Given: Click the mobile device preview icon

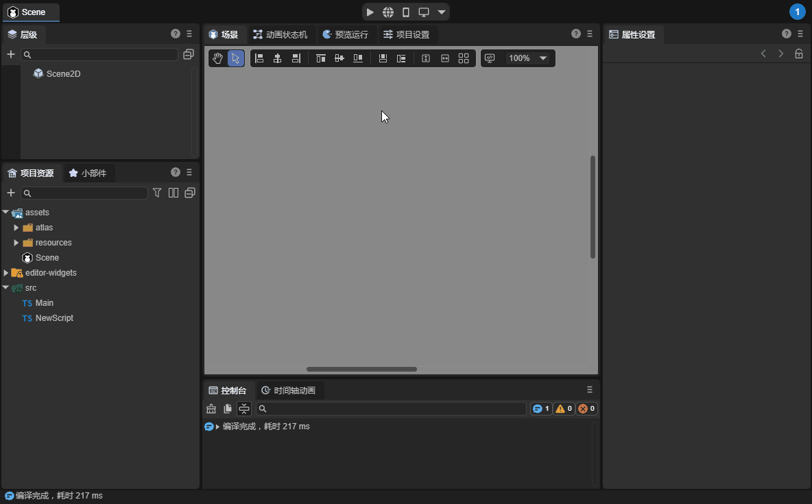Looking at the screenshot, I should (406, 12).
